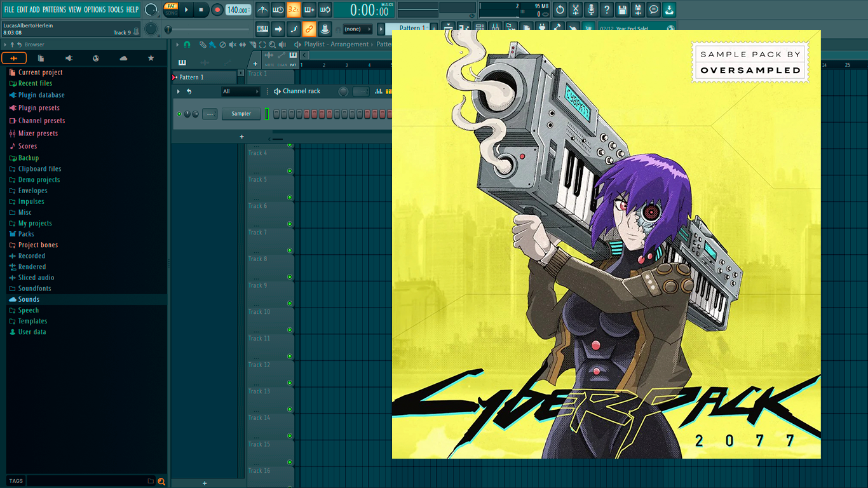Add a channel with the plus button
This screenshot has height=488, width=868.
click(241, 137)
